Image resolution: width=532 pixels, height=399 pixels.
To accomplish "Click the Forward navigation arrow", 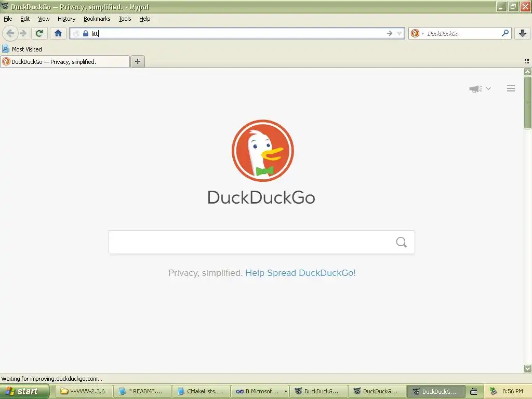I will [23, 33].
